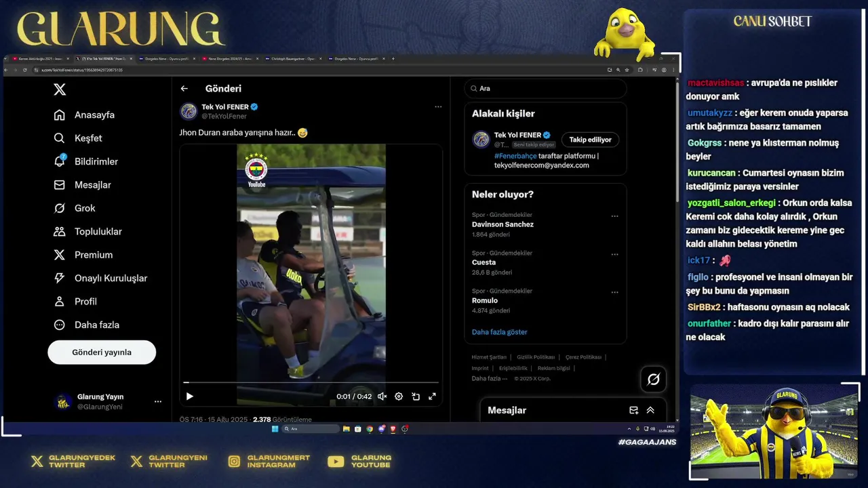Image resolution: width=868 pixels, height=488 pixels.
Task: Expand video to fullscreen
Action: [x=432, y=396]
